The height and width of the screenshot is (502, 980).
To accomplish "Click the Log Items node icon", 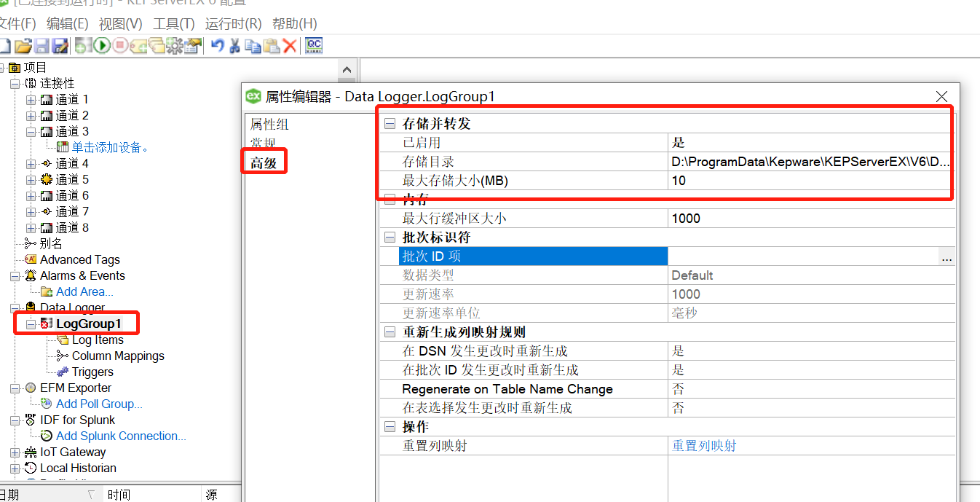I will [x=63, y=340].
